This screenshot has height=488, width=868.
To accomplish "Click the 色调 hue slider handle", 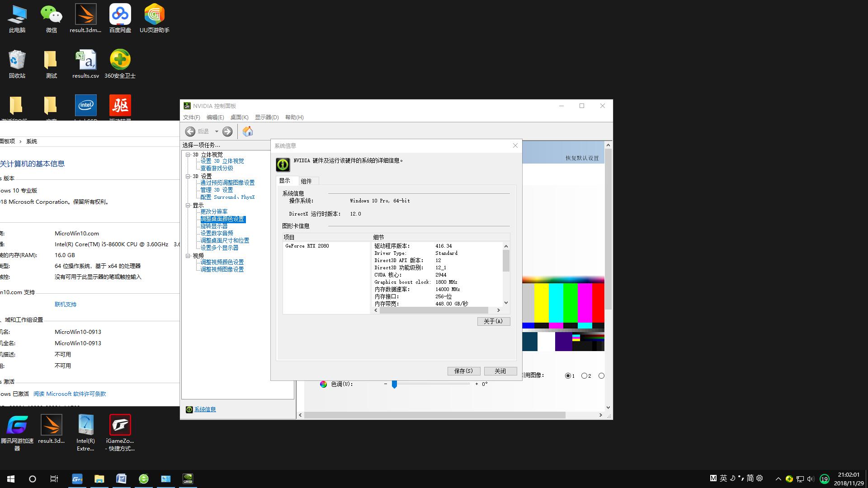I will (394, 384).
